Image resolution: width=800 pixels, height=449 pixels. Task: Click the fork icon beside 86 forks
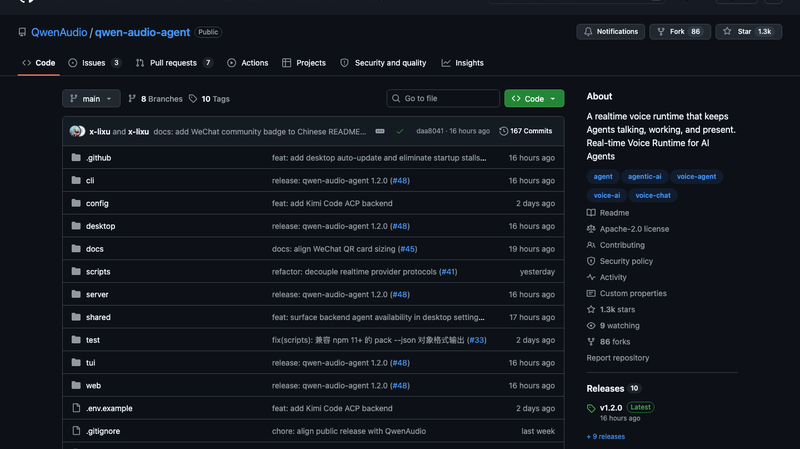(x=591, y=342)
